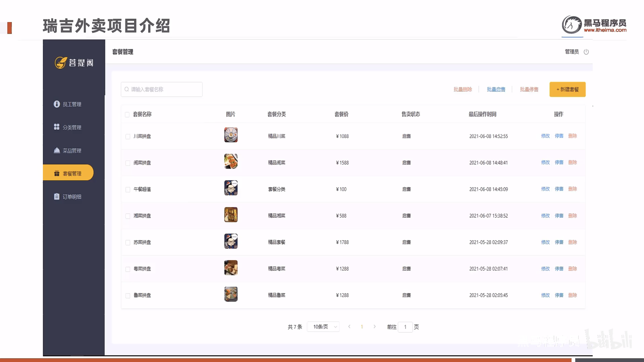Viewport: 644px width, 362px height.
Task: Click the 菜品管理 dish cover icon
Action: point(57,150)
